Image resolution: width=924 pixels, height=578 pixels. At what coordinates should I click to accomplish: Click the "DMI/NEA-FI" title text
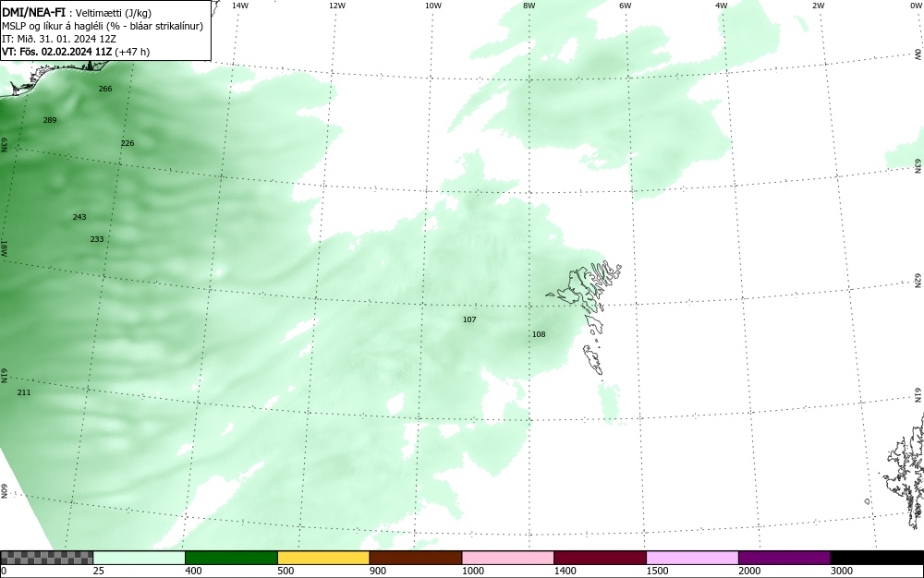click(x=33, y=12)
